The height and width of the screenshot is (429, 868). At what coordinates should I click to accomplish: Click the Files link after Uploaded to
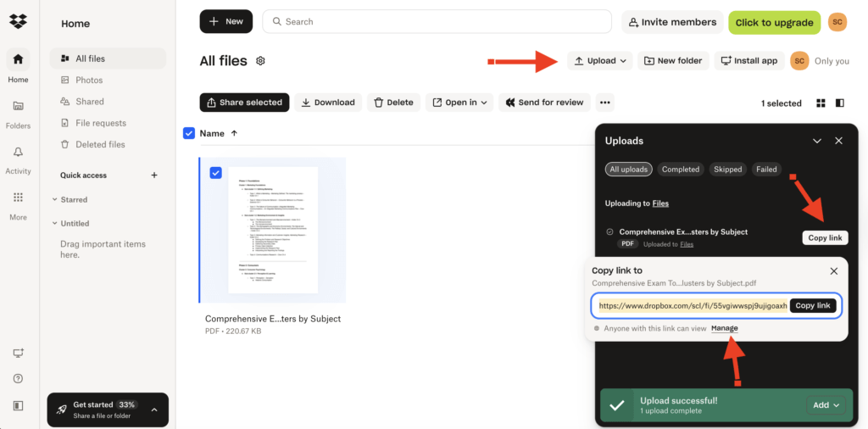687,244
